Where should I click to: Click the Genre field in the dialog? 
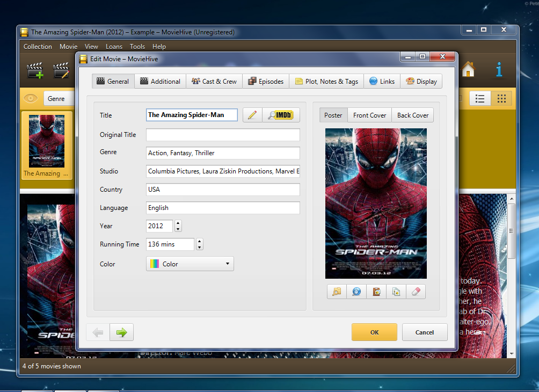pyautogui.click(x=223, y=153)
